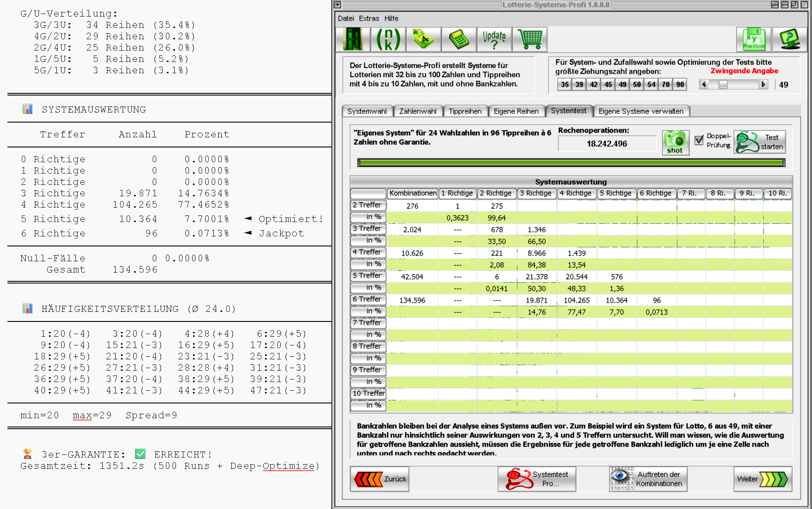
Task: Open the window system menu in title bar
Action: coord(337,5)
